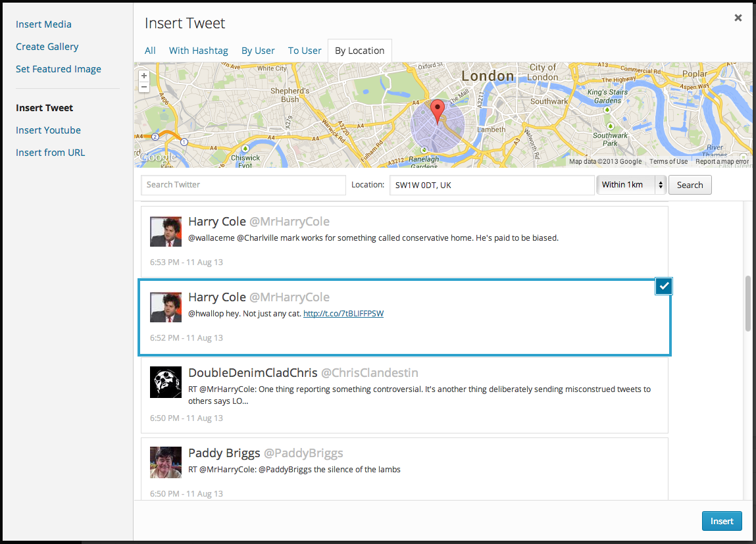The width and height of the screenshot is (756, 544).
Task: Click the map zoom out minus button
Action: [143, 87]
